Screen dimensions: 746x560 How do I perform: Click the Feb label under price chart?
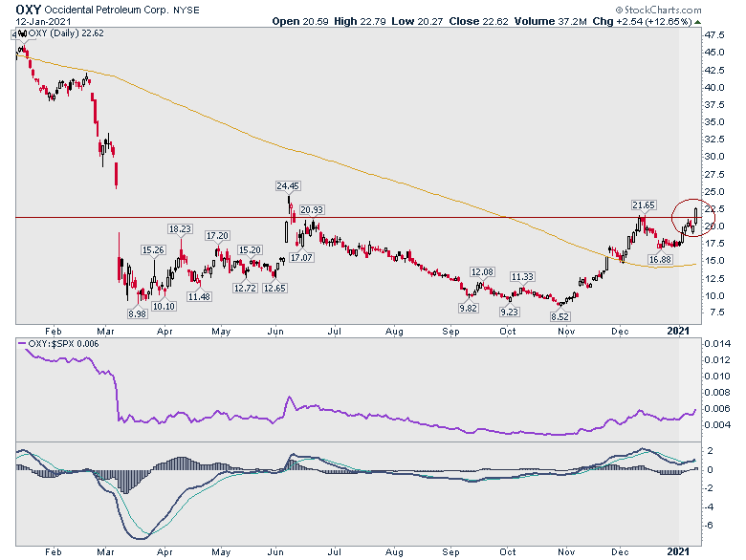tap(54, 332)
